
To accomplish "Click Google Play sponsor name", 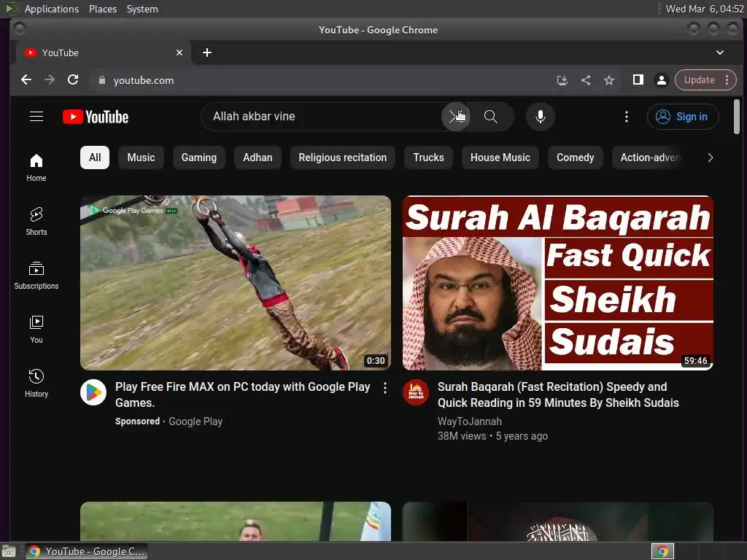I will tap(196, 421).
